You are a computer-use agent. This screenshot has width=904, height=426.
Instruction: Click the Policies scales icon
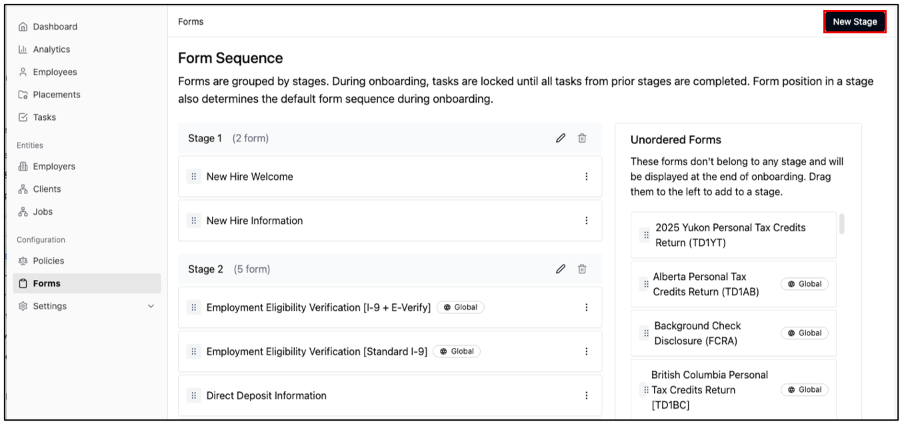click(23, 261)
